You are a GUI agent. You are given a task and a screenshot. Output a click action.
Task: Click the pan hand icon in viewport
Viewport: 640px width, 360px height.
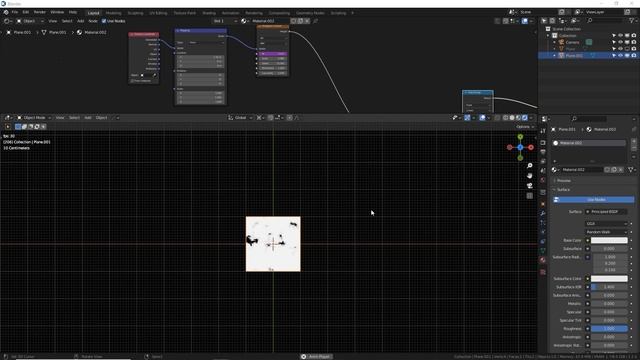(529, 176)
